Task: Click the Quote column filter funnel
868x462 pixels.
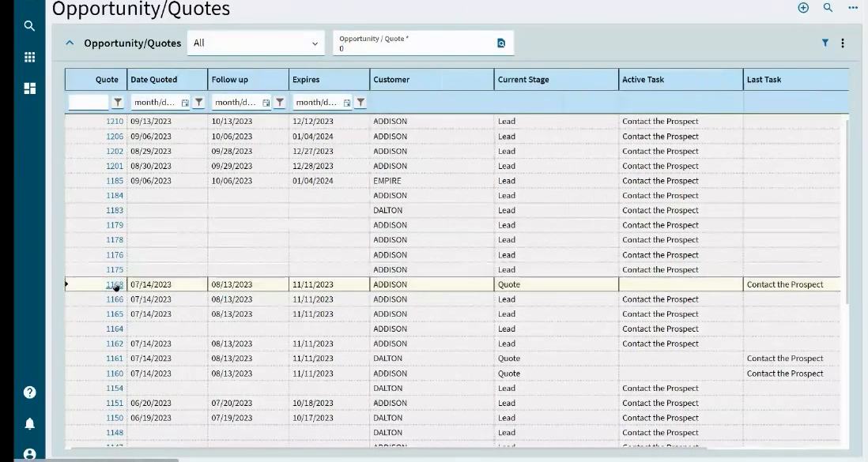Action: (x=117, y=103)
